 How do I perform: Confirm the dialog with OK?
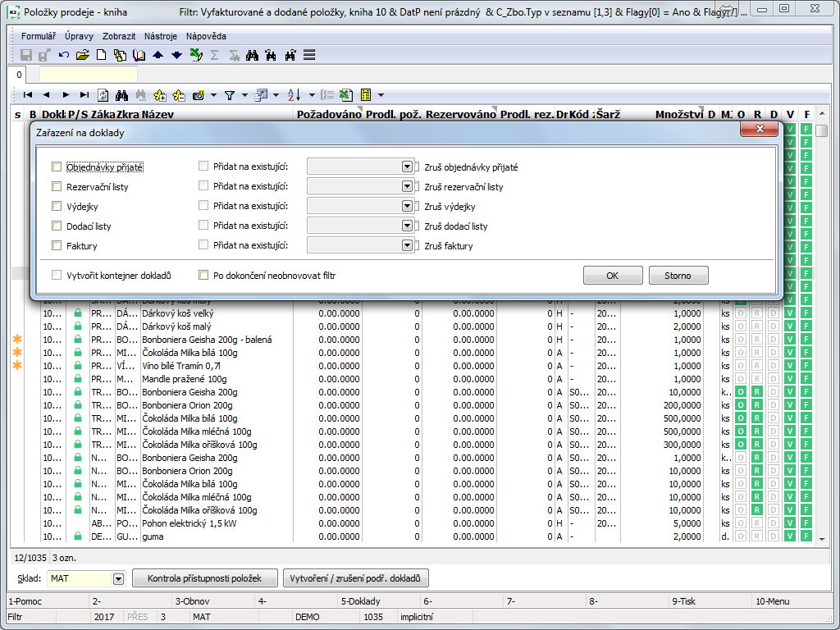(612, 276)
